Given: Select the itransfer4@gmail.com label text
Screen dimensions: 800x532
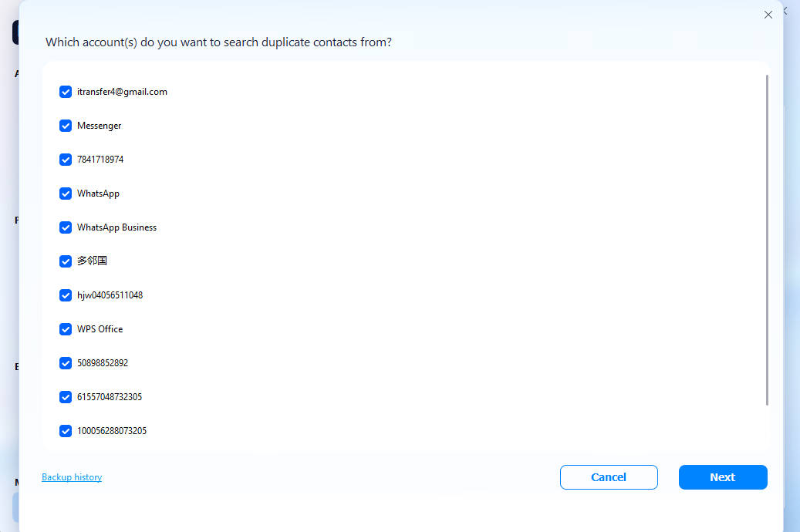Looking at the screenshot, I should [122, 92].
